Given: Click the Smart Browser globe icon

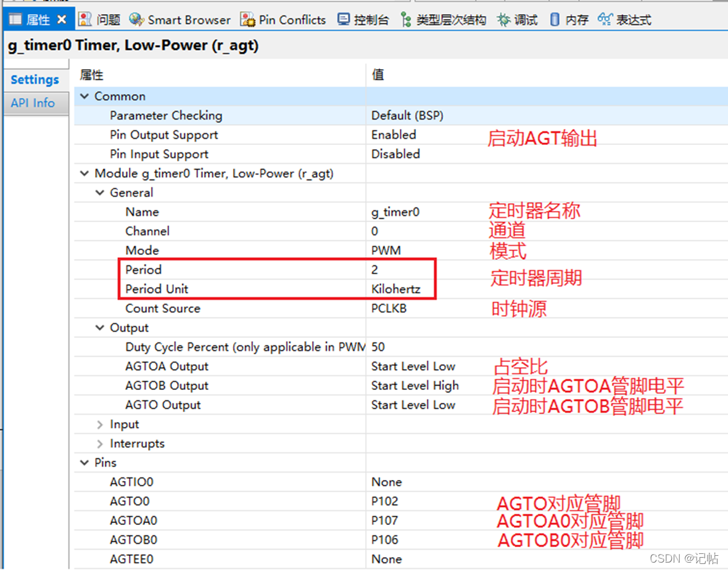Looking at the screenshot, I should 136,20.
